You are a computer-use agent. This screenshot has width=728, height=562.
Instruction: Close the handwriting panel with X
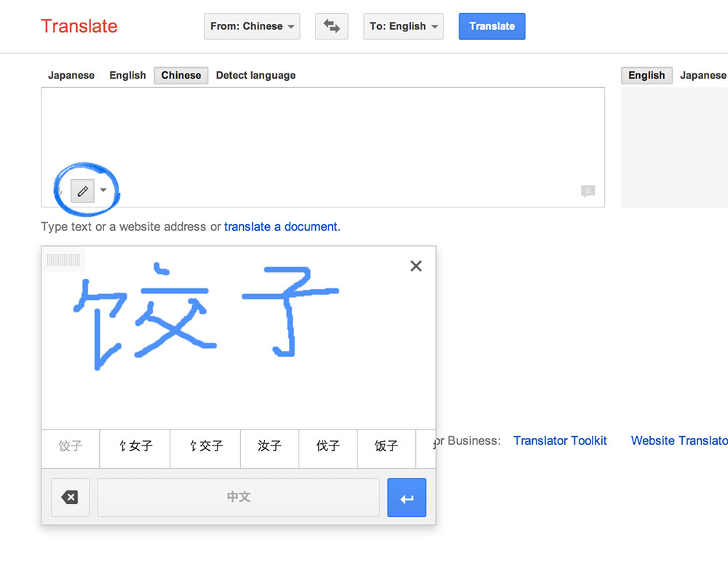pos(416,266)
